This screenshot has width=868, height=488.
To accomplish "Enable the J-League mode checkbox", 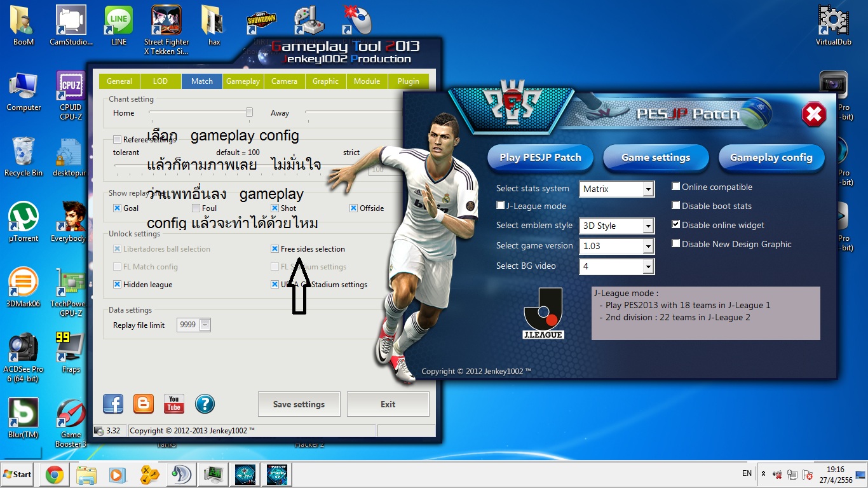I will point(501,206).
